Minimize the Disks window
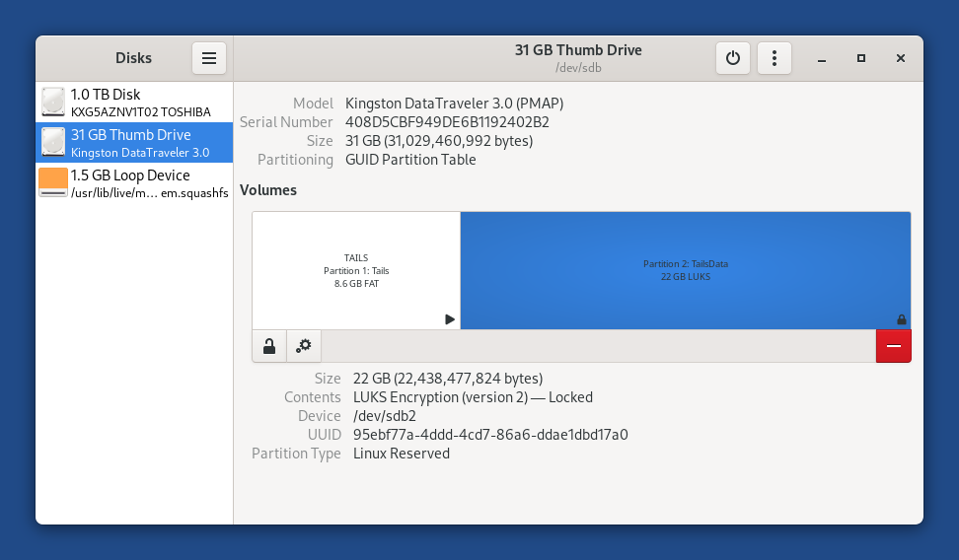 coord(822,58)
